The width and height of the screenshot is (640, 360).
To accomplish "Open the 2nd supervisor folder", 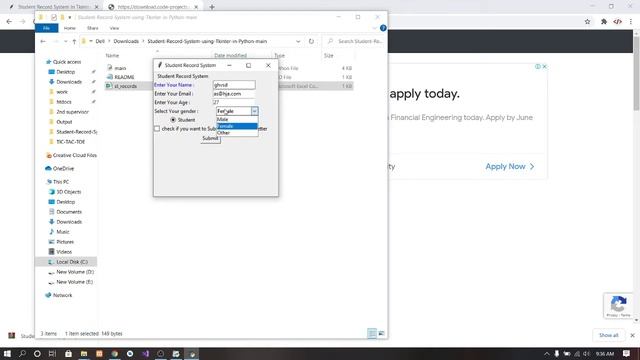I will (x=72, y=112).
